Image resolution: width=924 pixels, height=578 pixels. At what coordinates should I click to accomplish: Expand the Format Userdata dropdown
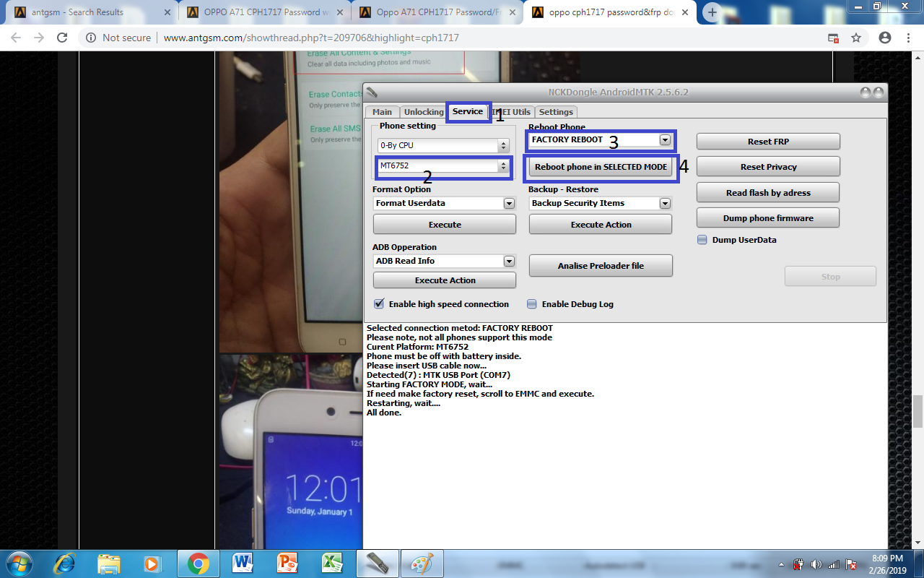point(509,204)
